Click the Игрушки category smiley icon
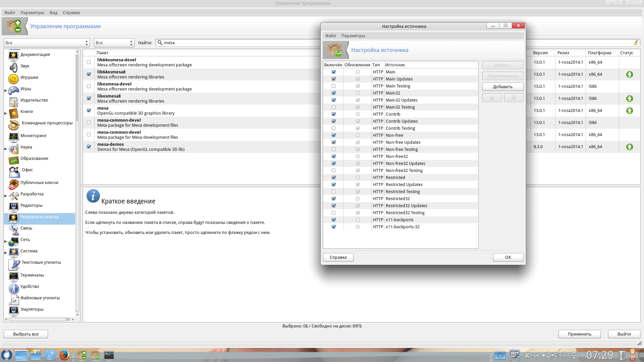The width and height of the screenshot is (644, 362). [x=13, y=78]
